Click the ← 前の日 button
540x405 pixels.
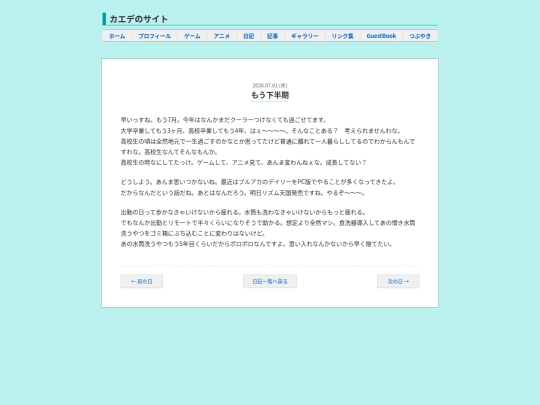pos(142,281)
